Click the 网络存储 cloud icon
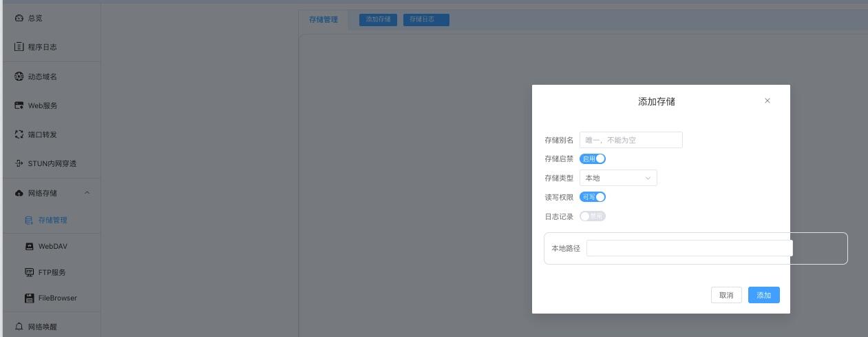The width and height of the screenshot is (868, 337). [19, 193]
